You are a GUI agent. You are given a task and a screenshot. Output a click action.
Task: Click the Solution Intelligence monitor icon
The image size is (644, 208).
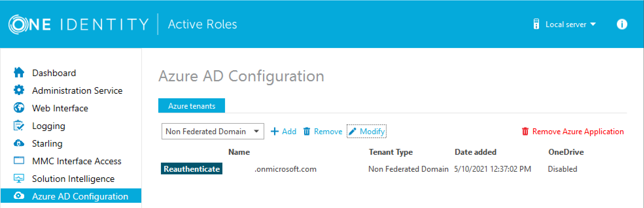click(x=19, y=178)
